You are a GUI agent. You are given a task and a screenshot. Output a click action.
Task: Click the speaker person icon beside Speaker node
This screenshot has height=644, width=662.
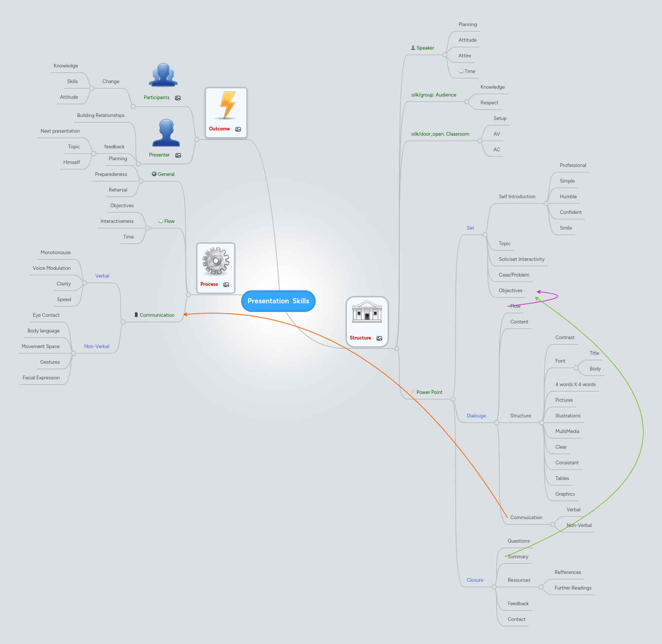(x=412, y=47)
